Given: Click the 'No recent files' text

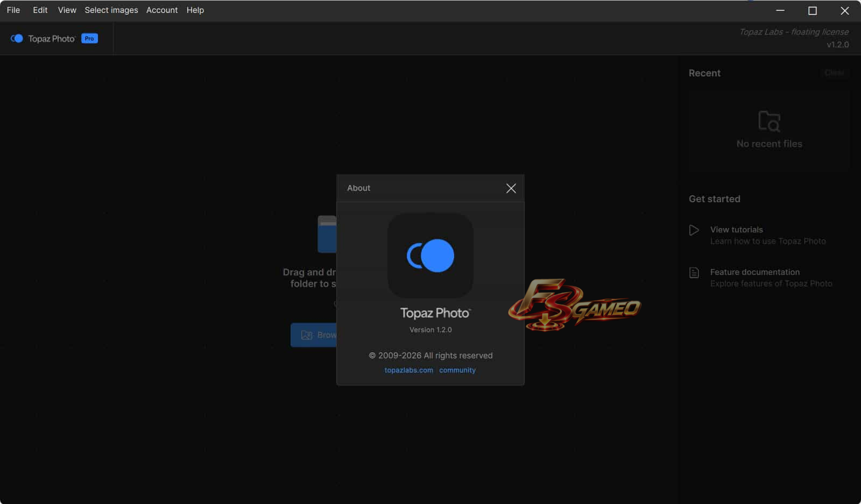Looking at the screenshot, I should pos(770,144).
